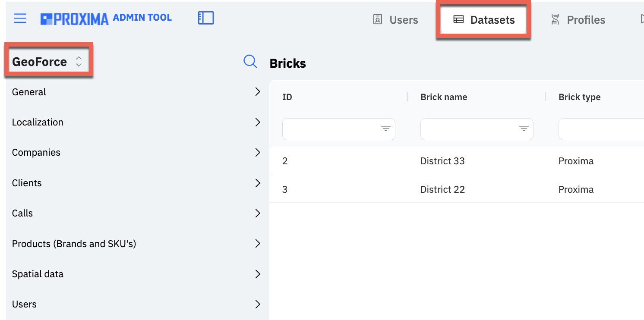Open the GeoForce project selector dropdown

[47, 62]
